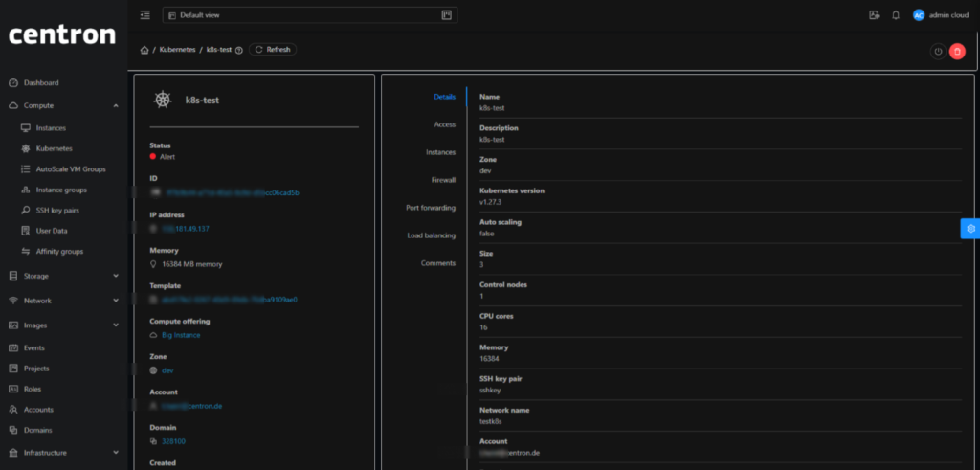Open the Default view selector
The width and height of the screenshot is (980, 470).
(310, 15)
